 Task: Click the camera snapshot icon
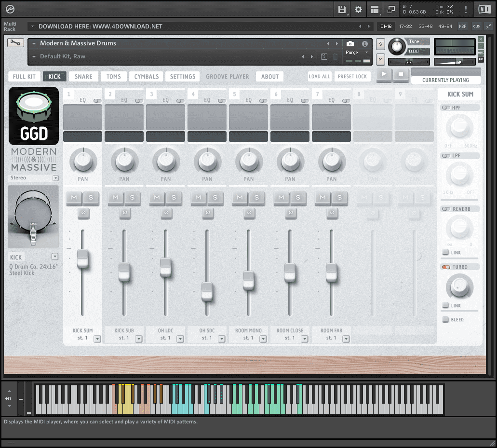click(350, 44)
